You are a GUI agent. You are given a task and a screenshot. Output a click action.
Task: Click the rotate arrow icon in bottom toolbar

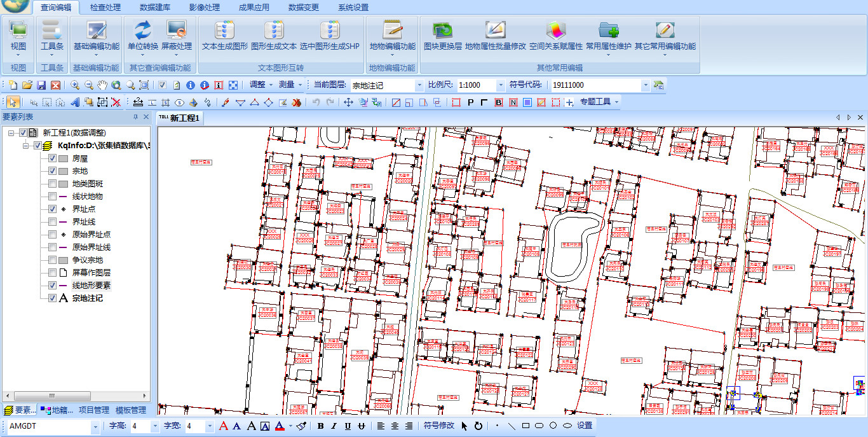point(478,426)
